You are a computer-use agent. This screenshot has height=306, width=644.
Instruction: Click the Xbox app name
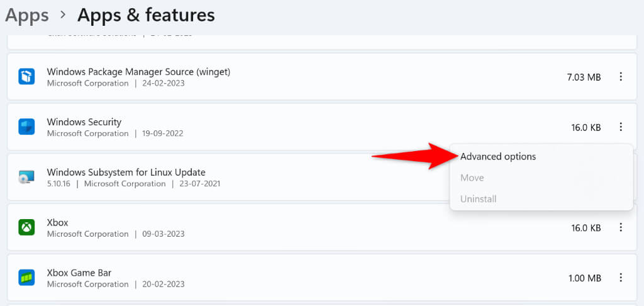[x=57, y=222]
